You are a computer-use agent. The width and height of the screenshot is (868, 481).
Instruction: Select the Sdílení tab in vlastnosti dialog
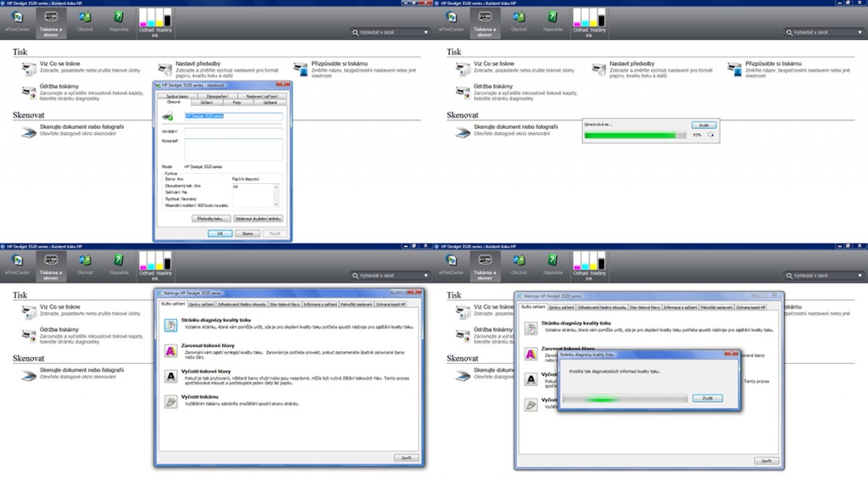pos(207,103)
